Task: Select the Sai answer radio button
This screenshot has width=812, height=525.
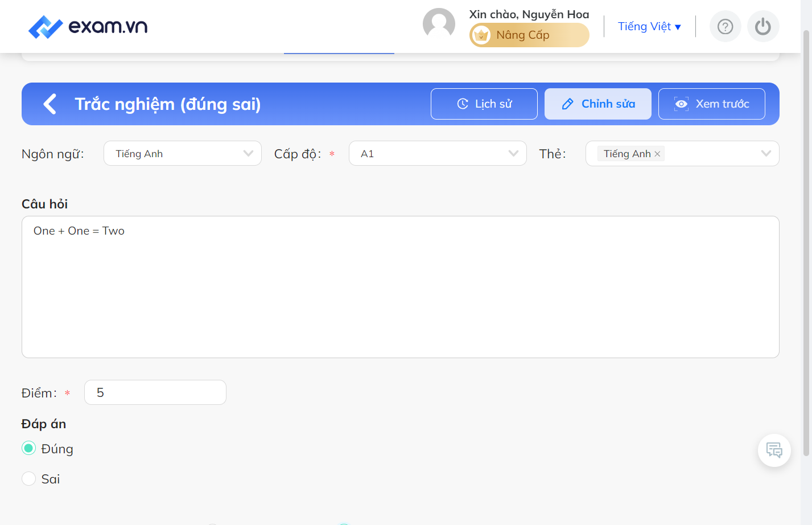Action: pos(28,478)
